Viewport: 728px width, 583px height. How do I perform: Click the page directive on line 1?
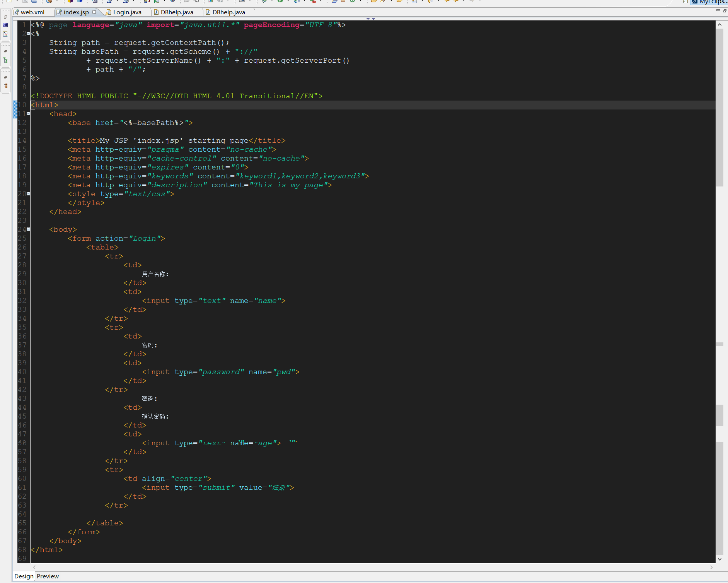pos(188,25)
